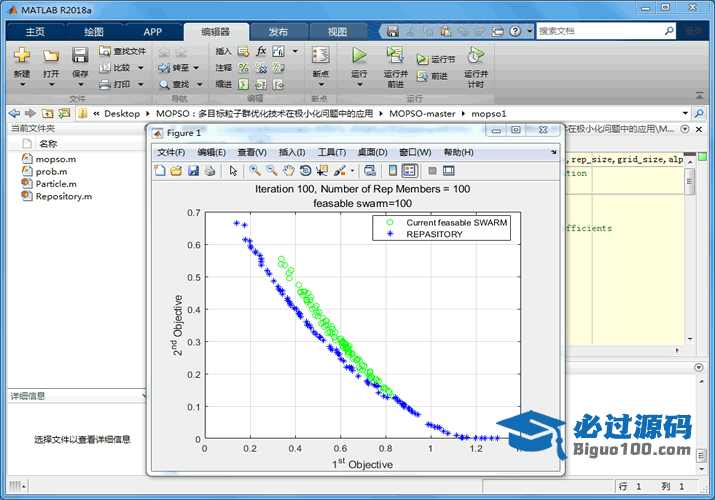This screenshot has width=715, height=500.
Task: Click the Breakpoints (断点) icon
Action: [x=321, y=56]
